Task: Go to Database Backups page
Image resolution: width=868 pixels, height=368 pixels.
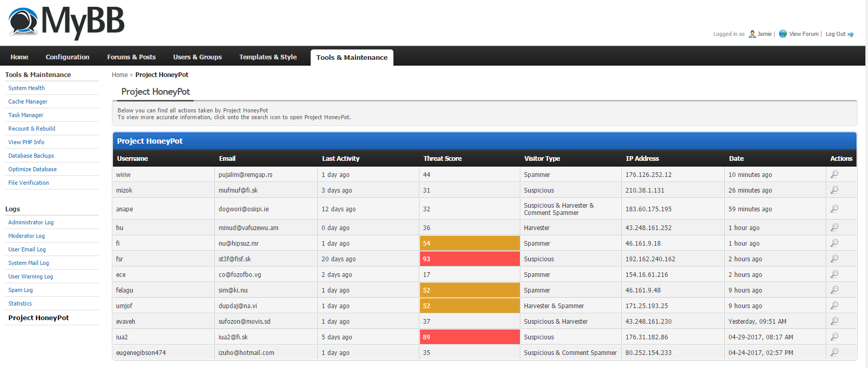Action: tap(31, 156)
